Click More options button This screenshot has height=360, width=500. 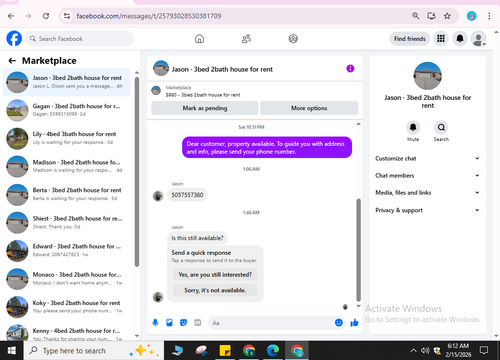click(309, 108)
